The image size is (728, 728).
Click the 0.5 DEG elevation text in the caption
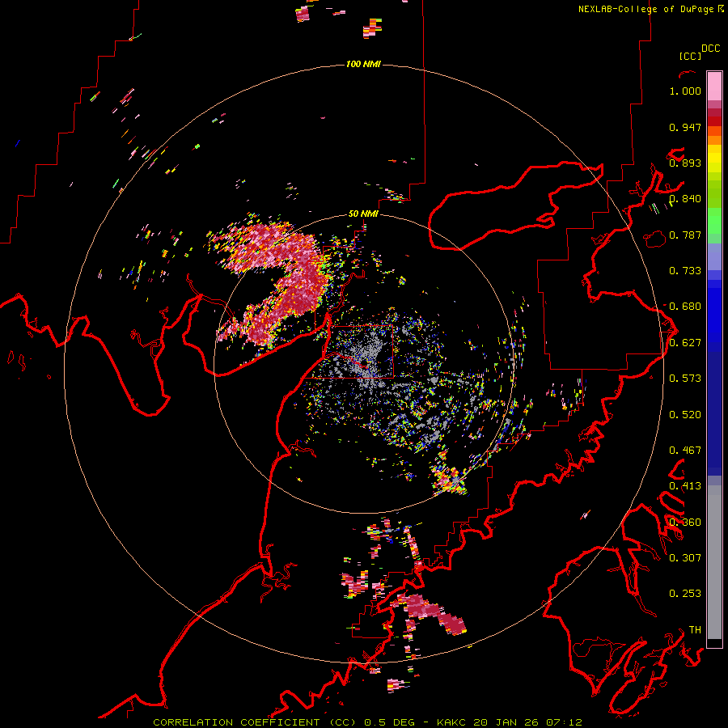click(391, 722)
